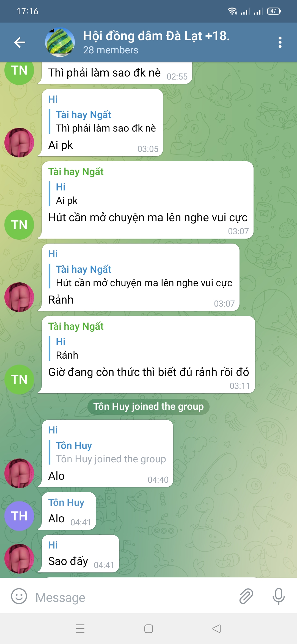The width and height of the screenshot is (297, 644).
Task: Open the three-dot options menu
Action: pos(280,42)
